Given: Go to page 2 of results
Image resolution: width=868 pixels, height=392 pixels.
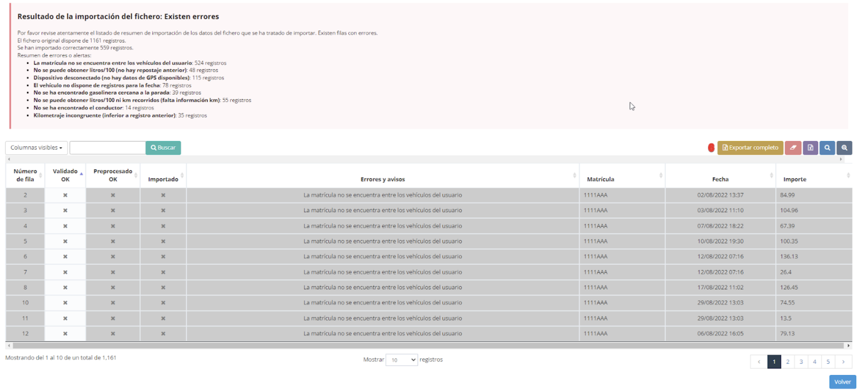Looking at the screenshot, I should click(x=788, y=361).
